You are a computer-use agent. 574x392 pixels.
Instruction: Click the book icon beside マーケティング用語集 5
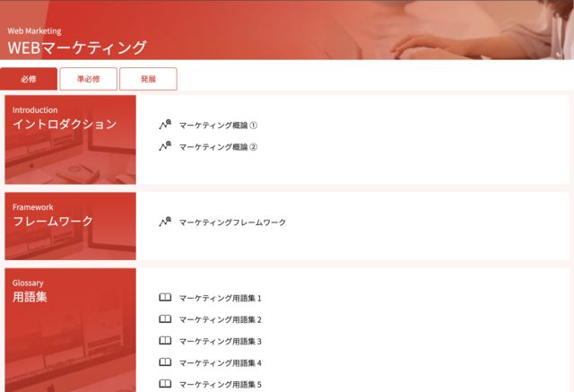165,384
